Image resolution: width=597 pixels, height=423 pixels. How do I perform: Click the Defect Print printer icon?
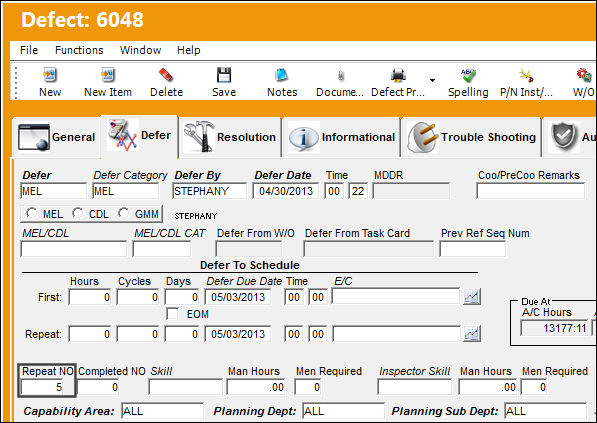[x=398, y=75]
